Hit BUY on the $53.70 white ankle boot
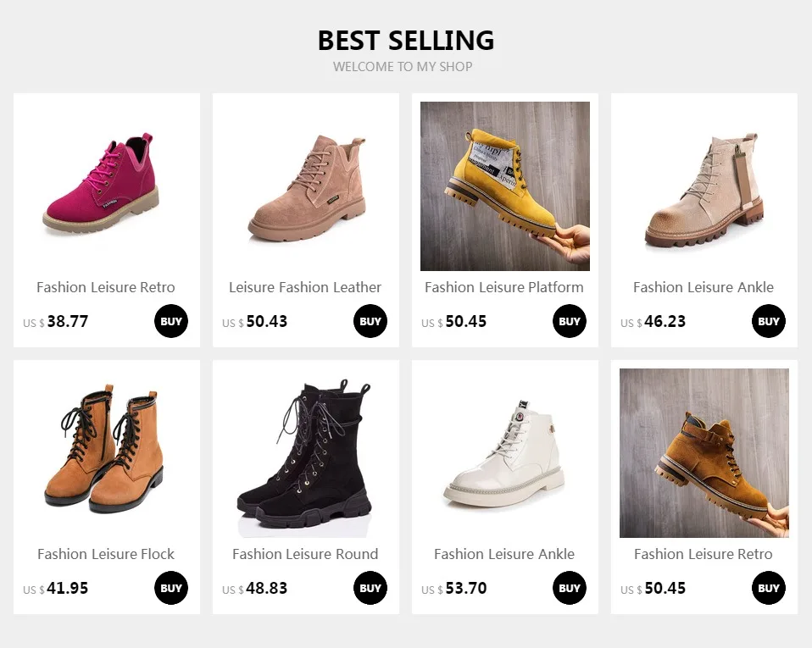Screen dimensions: 812x648 [570, 588]
